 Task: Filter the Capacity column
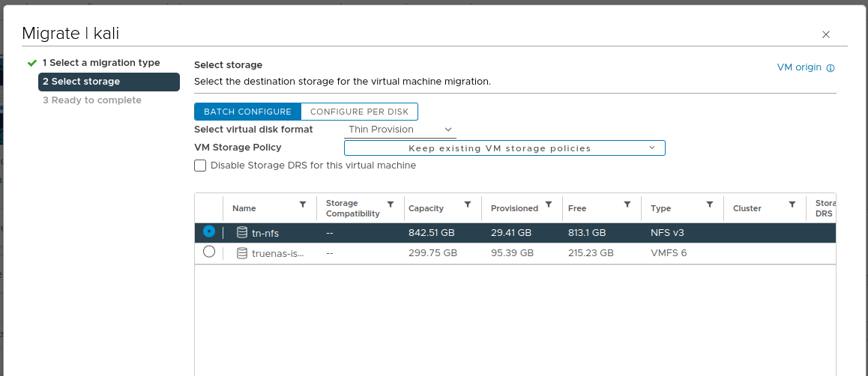point(468,204)
